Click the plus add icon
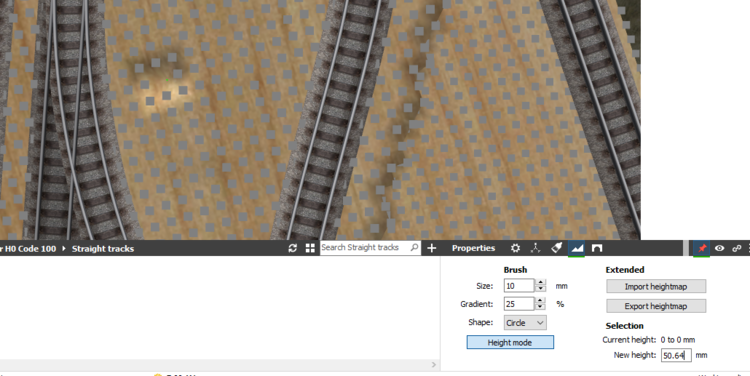The height and width of the screenshot is (376, 750). click(x=431, y=248)
